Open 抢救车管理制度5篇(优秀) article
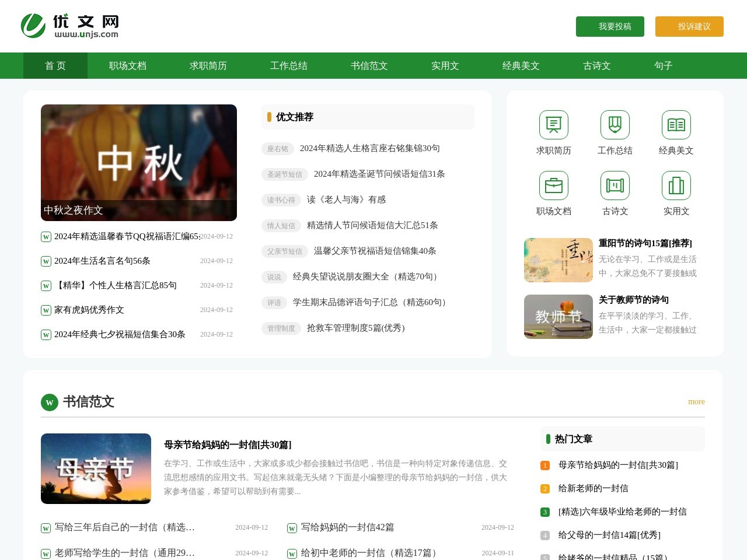 pyautogui.click(x=356, y=328)
